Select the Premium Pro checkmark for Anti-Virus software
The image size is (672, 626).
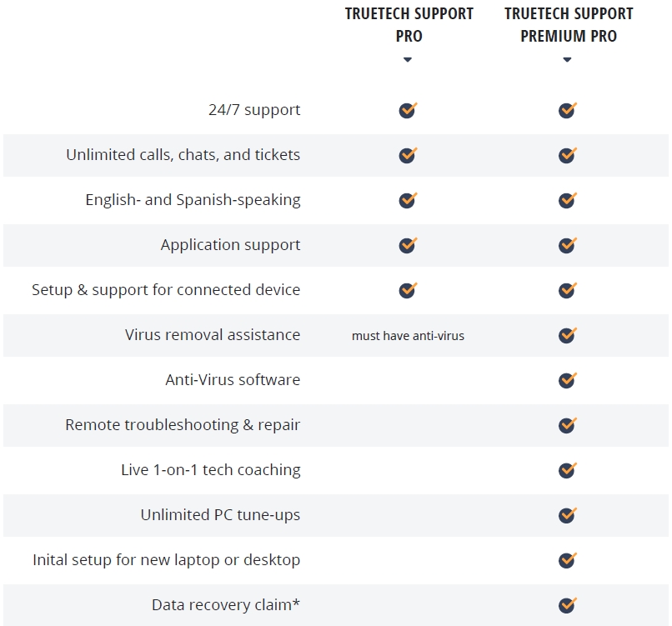(568, 380)
